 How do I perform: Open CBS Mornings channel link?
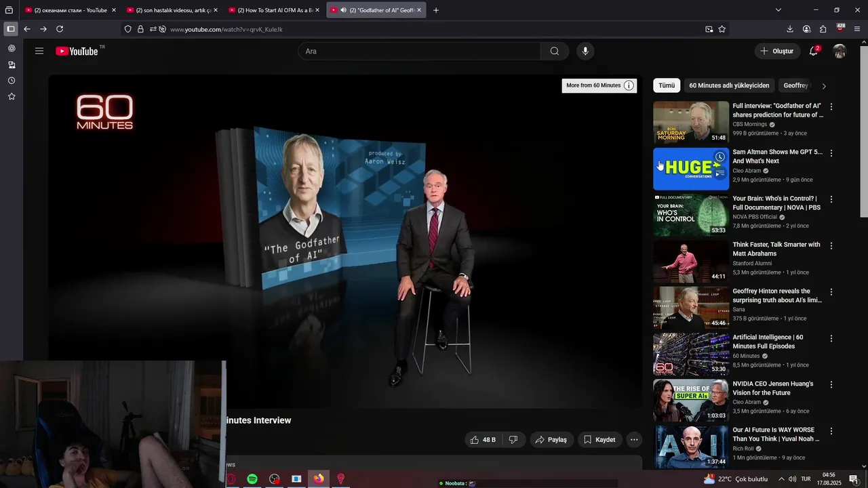coord(749,125)
